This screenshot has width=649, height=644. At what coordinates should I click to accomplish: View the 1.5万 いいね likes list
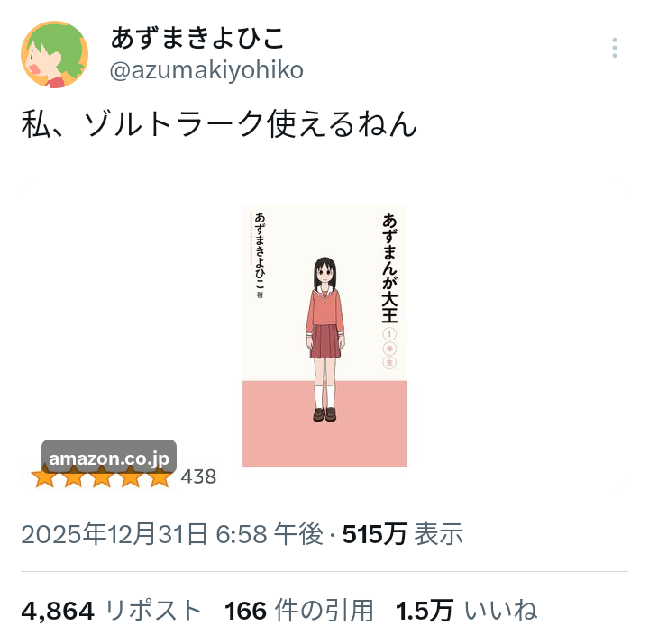(466, 611)
